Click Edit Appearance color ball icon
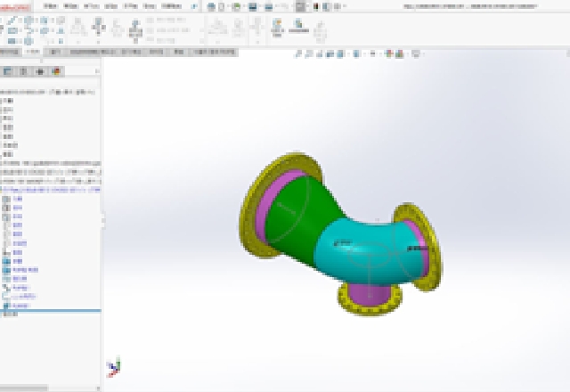 tap(389, 54)
